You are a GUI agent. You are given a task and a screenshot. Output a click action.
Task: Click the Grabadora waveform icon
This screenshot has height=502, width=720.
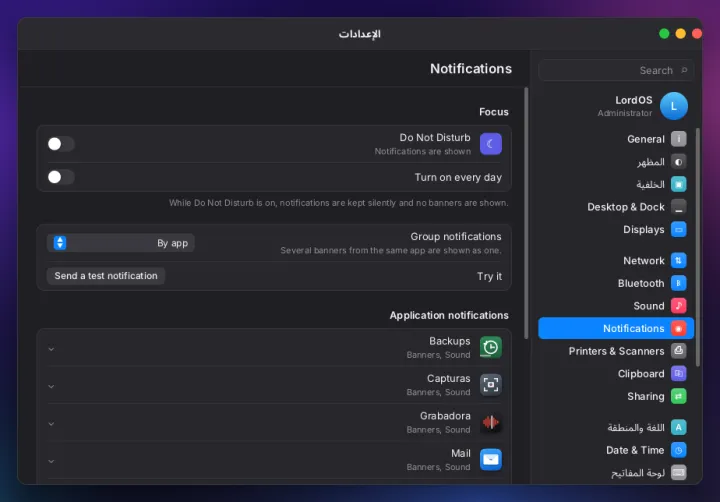point(490,422)
